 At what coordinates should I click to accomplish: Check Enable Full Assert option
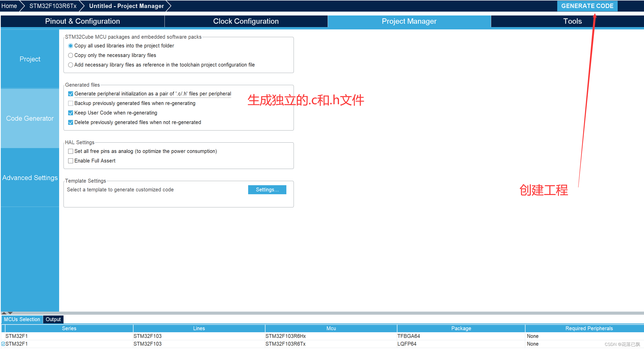click(x=70, y=161)
